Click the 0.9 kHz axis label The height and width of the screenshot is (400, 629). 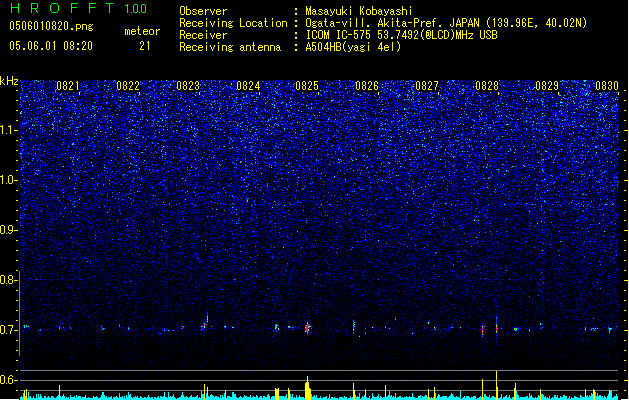point(9,230)
